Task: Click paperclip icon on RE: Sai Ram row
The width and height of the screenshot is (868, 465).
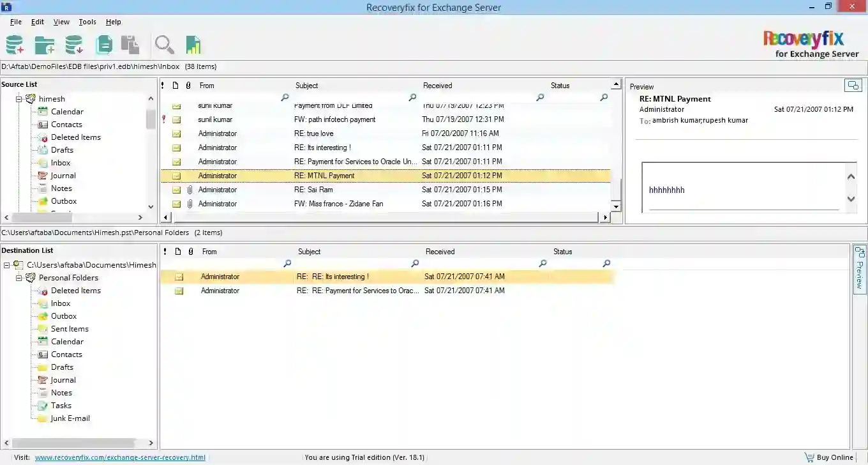Action: 189,190
